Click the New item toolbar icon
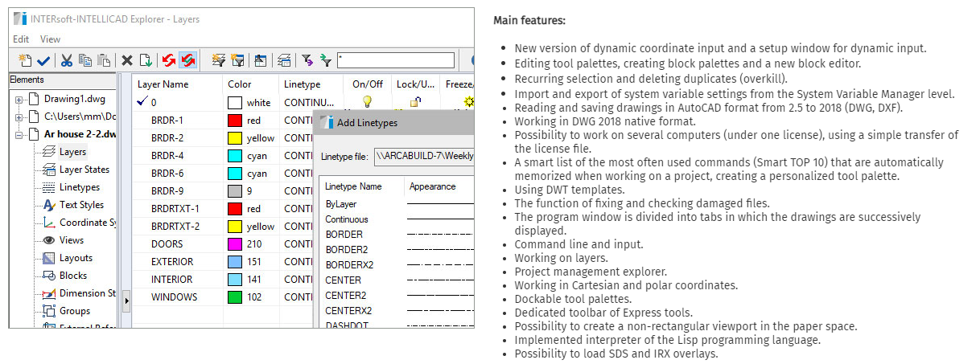 tap(25, 60)
